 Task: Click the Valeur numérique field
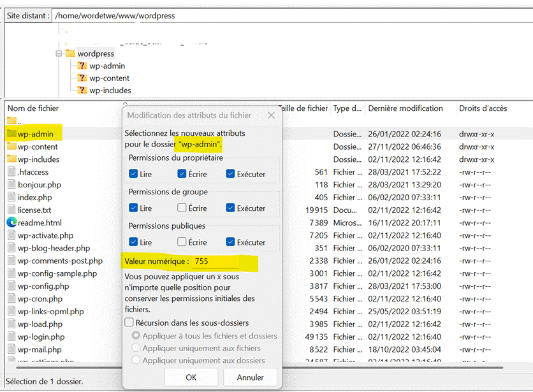(x=215, y=261)
